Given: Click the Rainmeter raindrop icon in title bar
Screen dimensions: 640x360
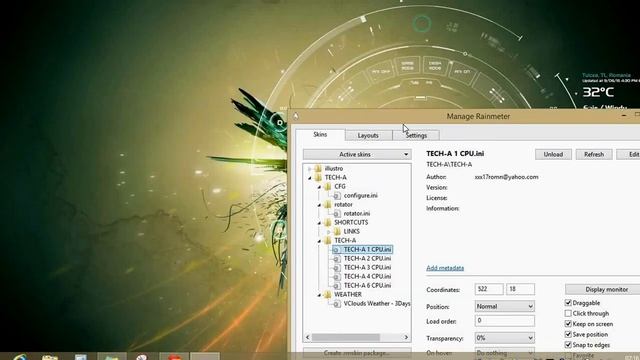Looking at the screenshot, I should 296,116.
